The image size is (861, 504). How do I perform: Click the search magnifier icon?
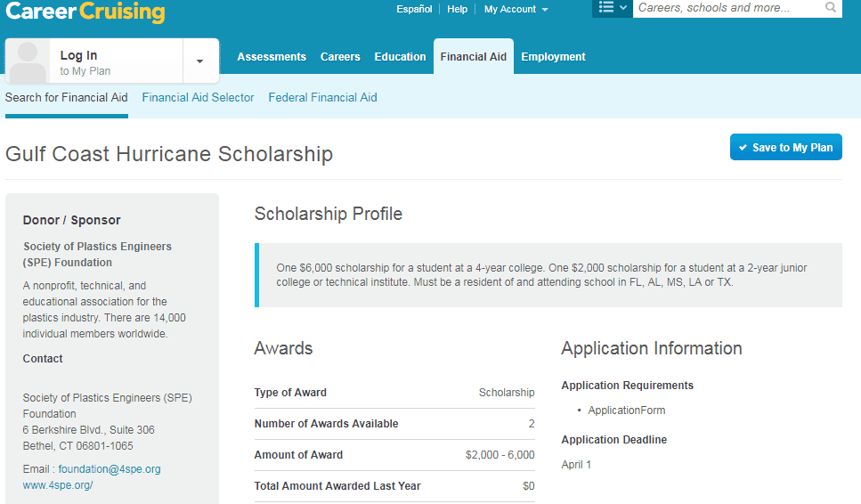(831, 7)
